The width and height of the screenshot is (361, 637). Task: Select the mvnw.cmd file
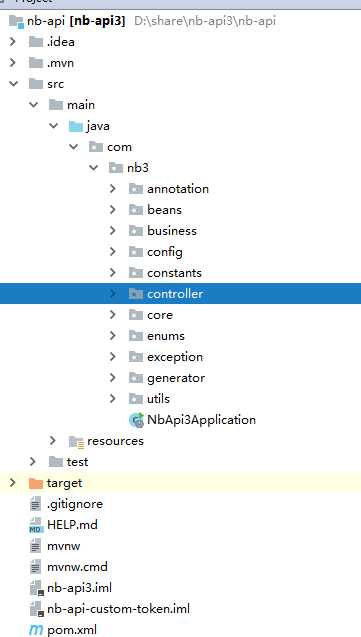click(77, 567)
